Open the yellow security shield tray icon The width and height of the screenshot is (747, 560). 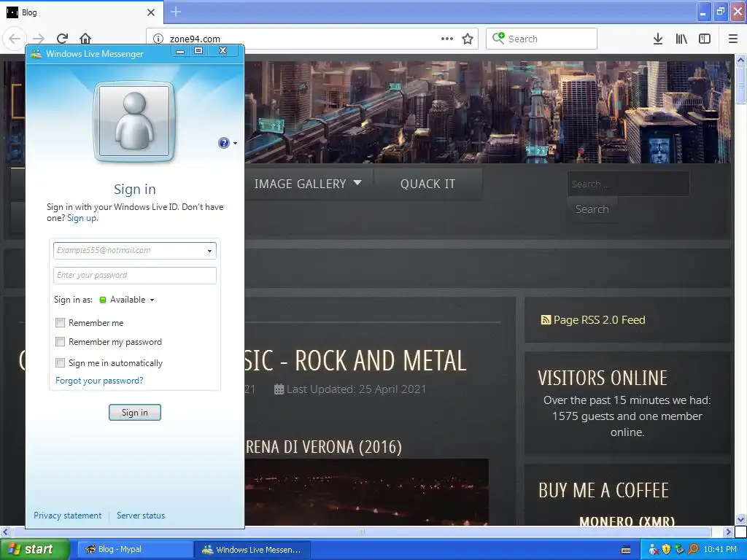pos(667,550)
